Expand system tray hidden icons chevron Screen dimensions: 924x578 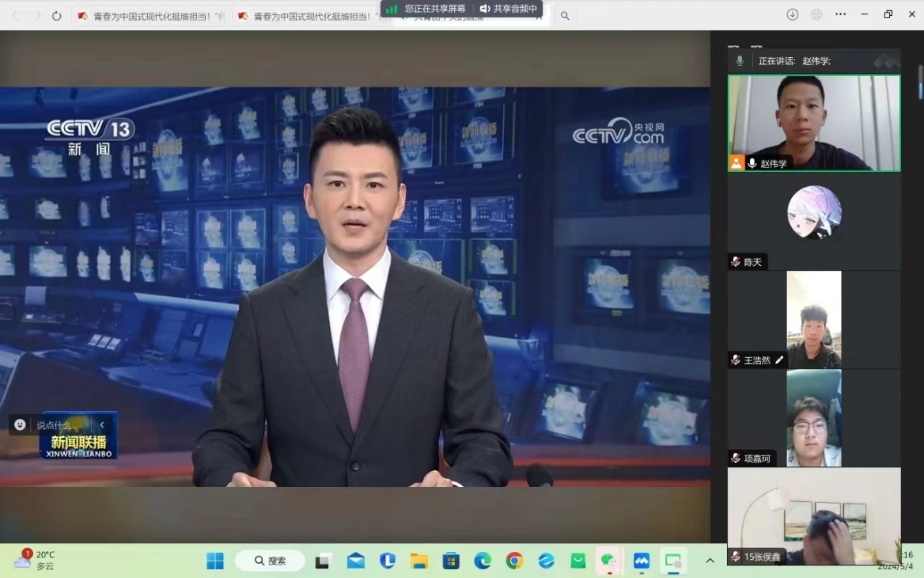click(710, 561)
